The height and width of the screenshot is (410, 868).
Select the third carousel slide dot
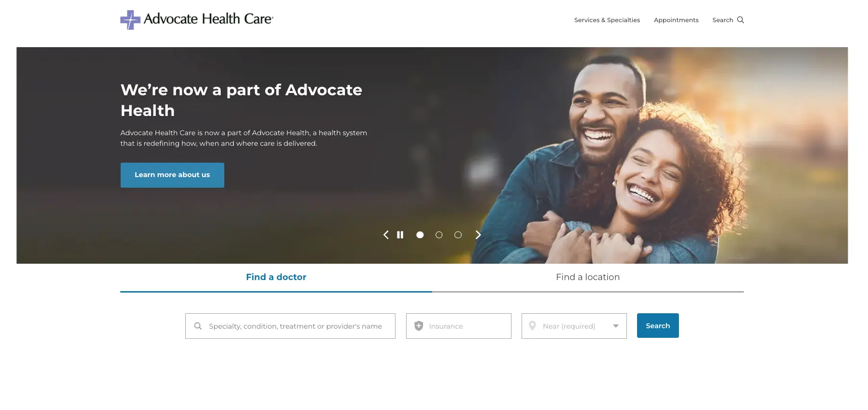coord(458,235)
